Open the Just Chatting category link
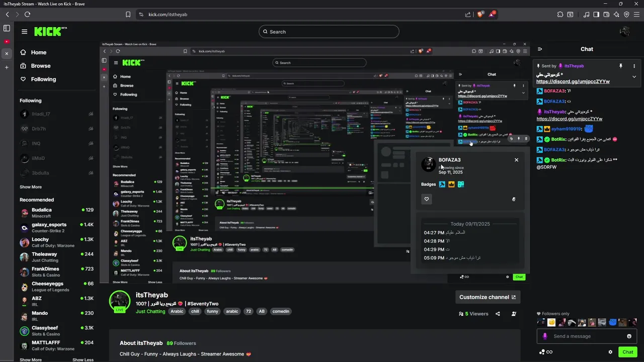The image size is (644, 362). click(150, 311)
